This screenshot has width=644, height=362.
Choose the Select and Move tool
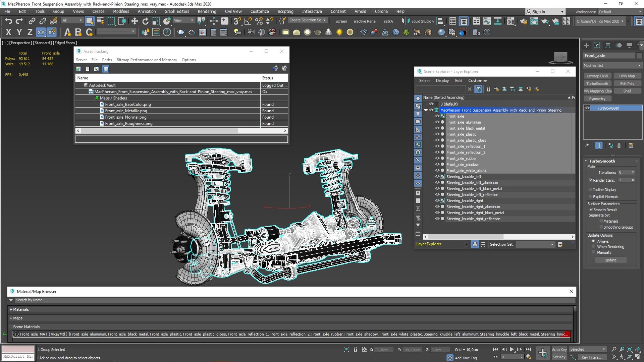(x=135, y=21)
